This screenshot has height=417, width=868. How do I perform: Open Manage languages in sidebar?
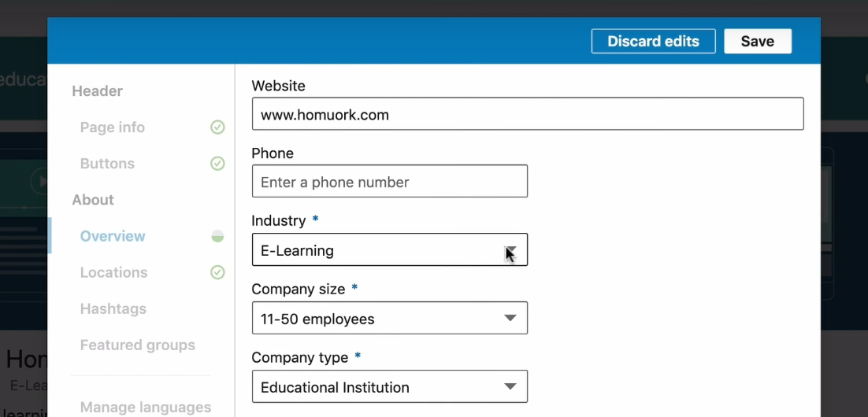tap(146, 408)
